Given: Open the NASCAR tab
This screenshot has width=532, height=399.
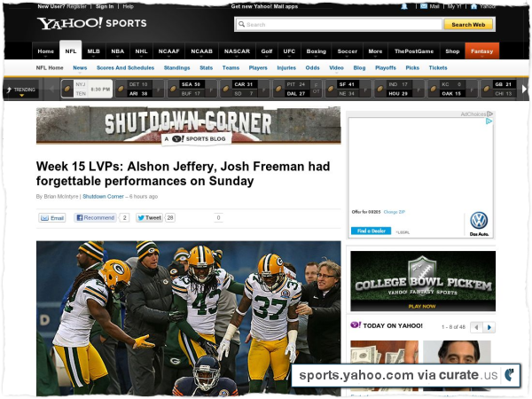Looking at the screenshot, I should (x=237, y=51).
